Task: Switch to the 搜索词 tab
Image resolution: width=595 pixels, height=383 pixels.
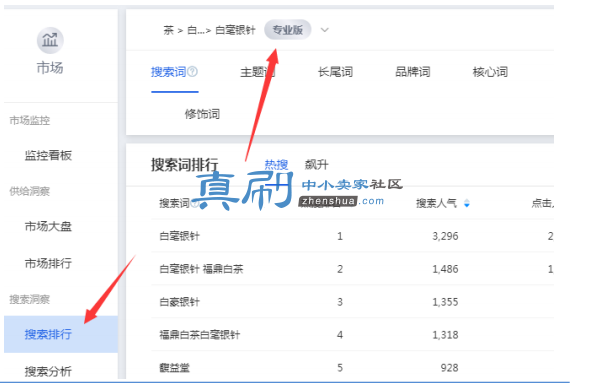Action: 168,71
